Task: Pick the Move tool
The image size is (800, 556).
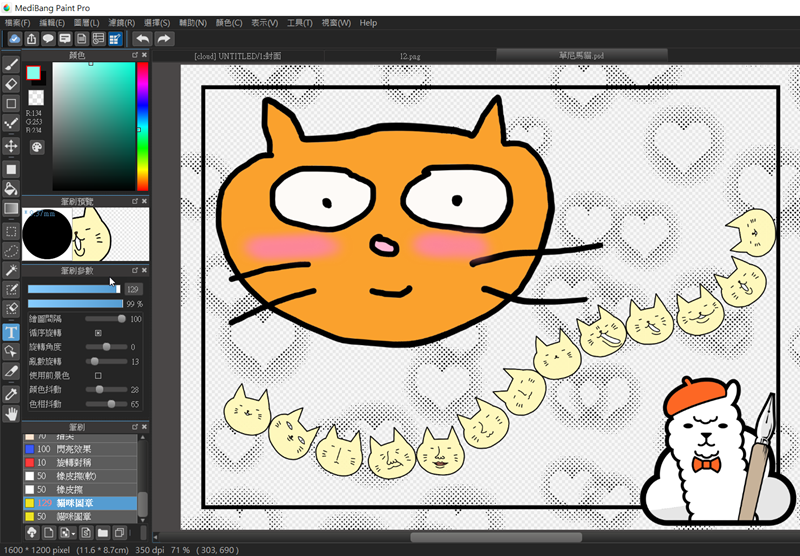Action: click(12, 146)
